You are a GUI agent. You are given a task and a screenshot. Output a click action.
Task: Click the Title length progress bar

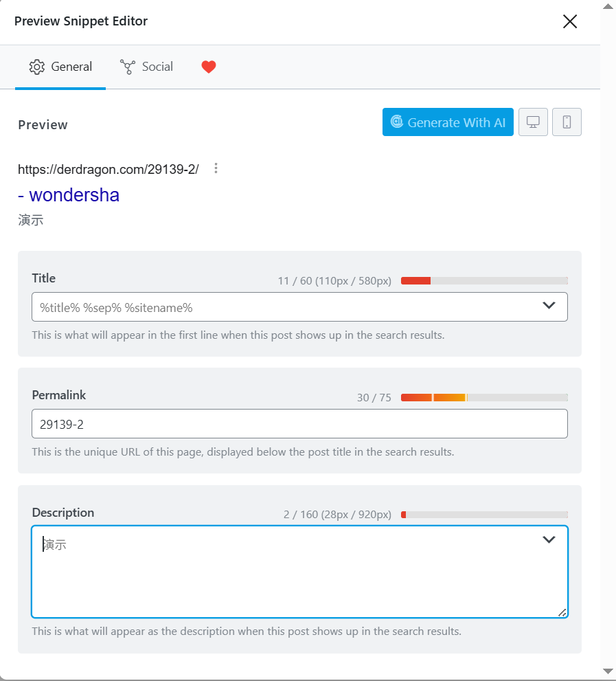[484, 280]
